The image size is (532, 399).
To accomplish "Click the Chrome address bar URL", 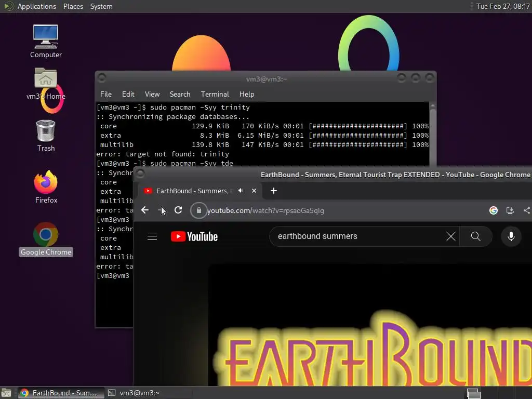I will click(x=265, y=210).
